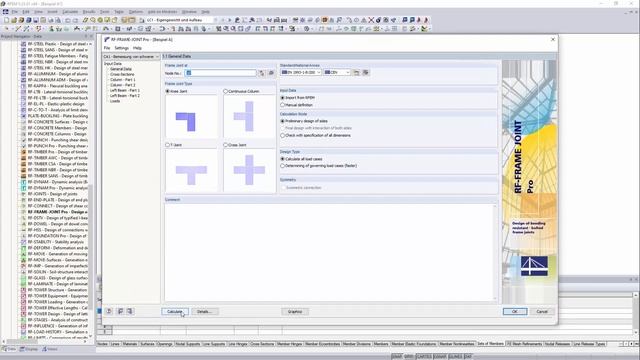Screen dimensions: 640x360
Task: Click the RF-FRAME-JOINT Pro module icon in navigator
Action: pyautogui.click(x=24, y=212)
